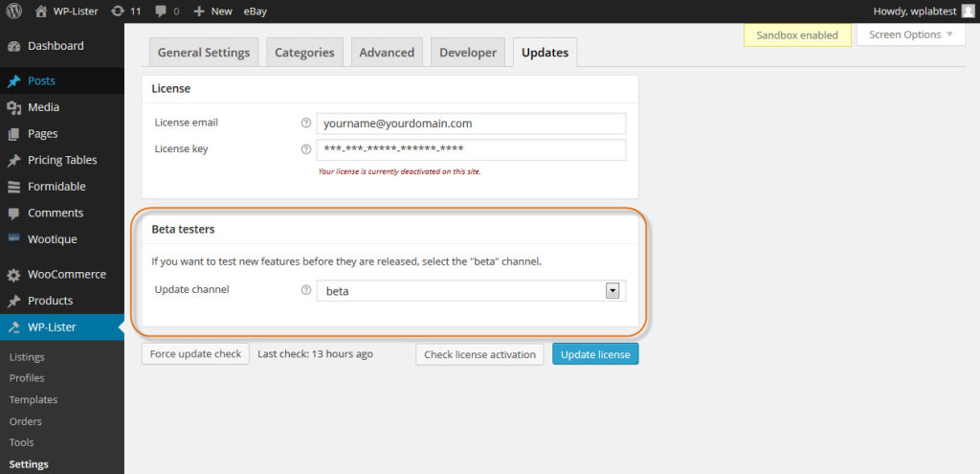Go to the Listings submenu

point(27,357)
